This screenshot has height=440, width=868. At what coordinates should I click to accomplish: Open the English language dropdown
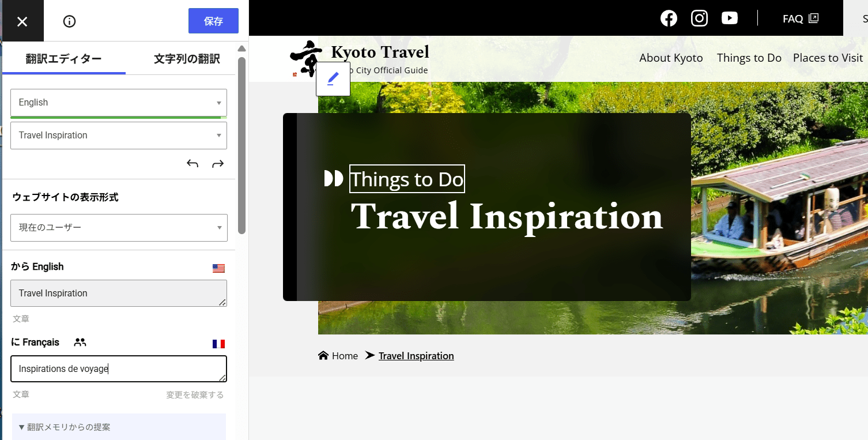tap(119, 103)
